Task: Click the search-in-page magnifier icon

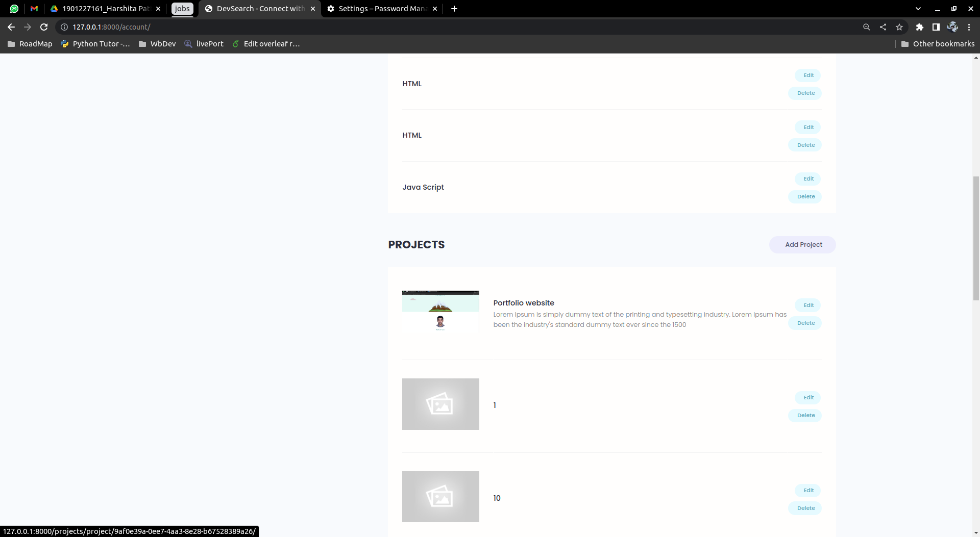Action: coord(867,27)
